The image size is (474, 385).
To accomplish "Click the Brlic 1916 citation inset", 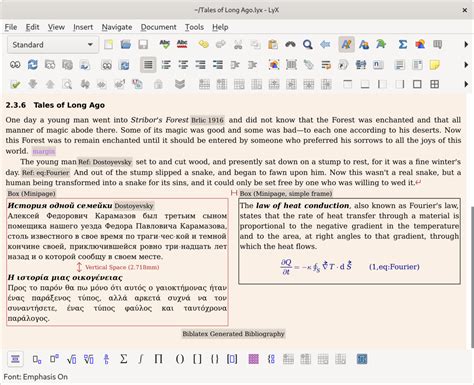I will coord(207,120).
